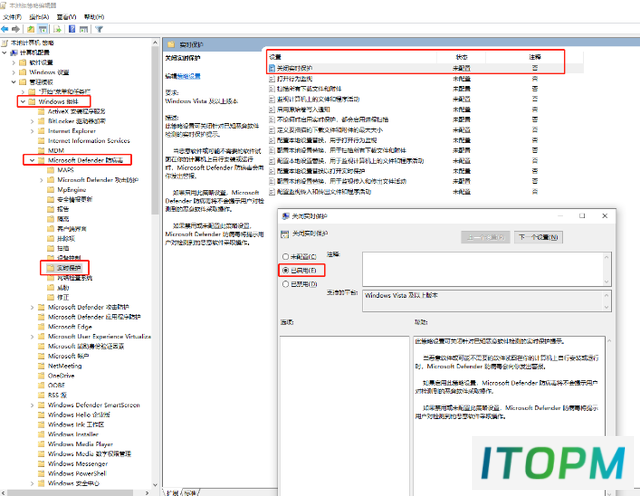This screenshot has height=496, width=640.
Task: Click the Up one level toolbar icon
Action: pyautogui.click(x=31, y=29)
